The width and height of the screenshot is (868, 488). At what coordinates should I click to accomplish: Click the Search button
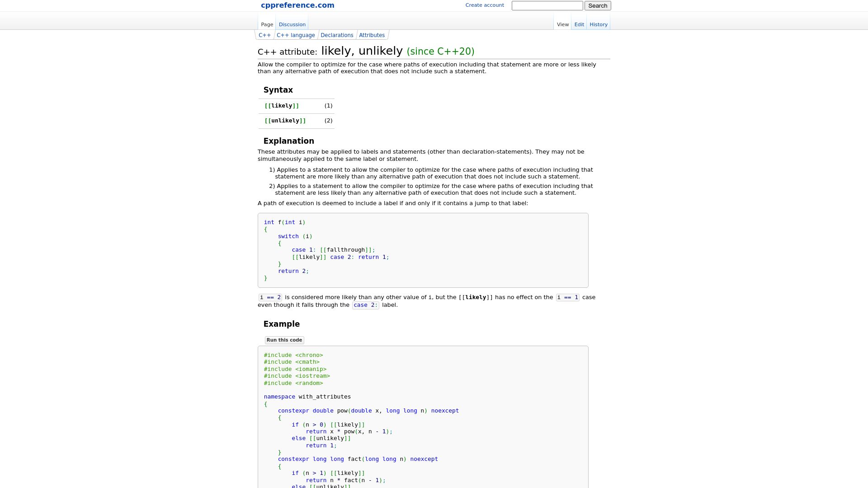tap(598, 5)
